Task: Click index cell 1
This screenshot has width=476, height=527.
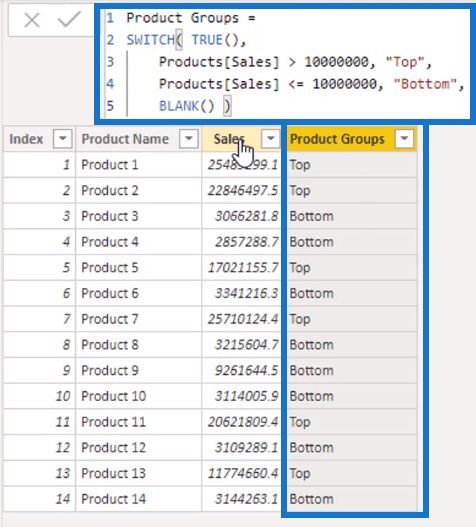Action: click(39, 165)
